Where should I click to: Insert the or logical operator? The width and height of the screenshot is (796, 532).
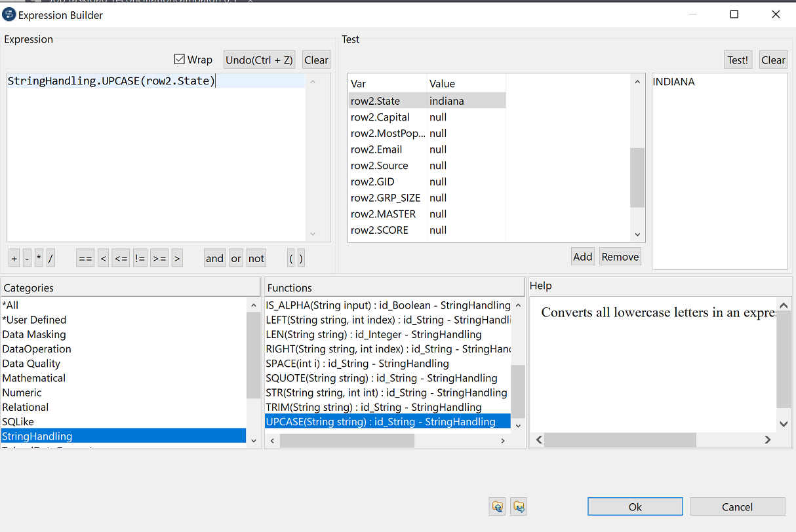(235, 257)
